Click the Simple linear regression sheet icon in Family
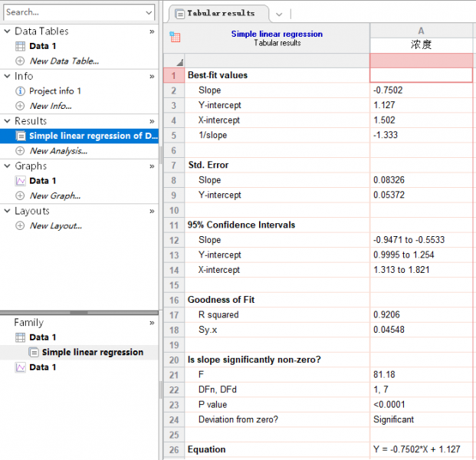 [34, 352]
